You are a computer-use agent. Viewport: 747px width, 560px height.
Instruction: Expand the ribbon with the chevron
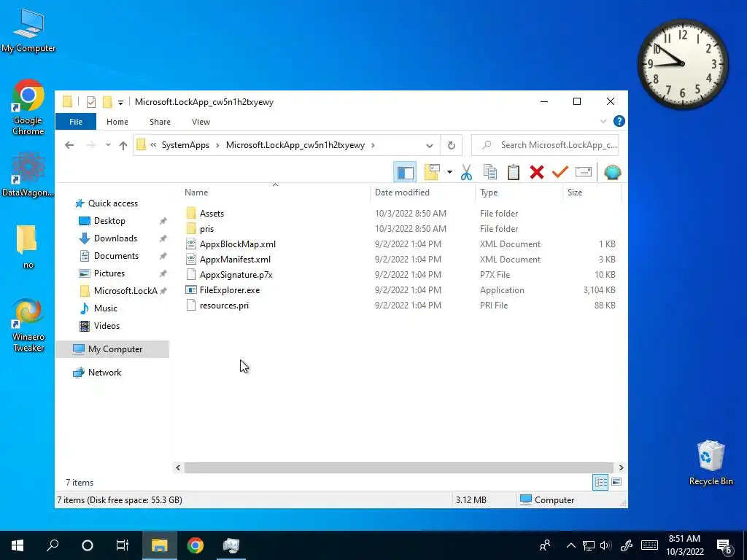tap(603, 122)
